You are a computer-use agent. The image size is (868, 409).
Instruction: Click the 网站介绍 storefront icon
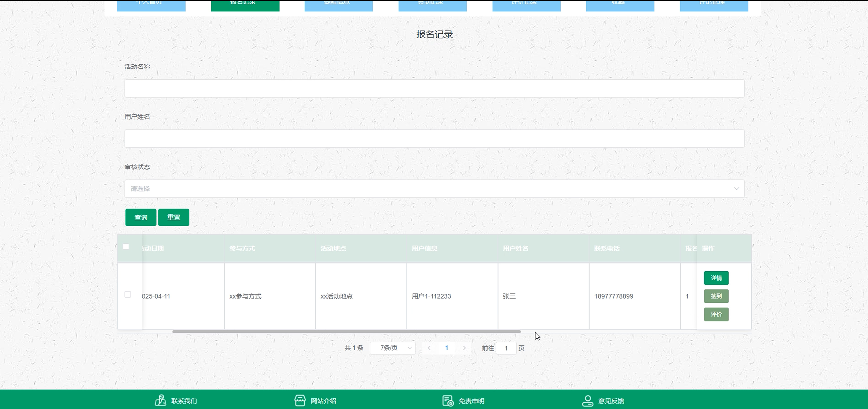(300, 400)
